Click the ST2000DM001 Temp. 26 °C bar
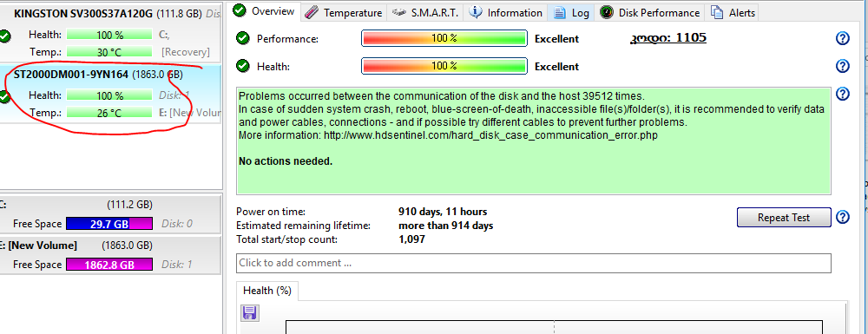 point(109,113)
